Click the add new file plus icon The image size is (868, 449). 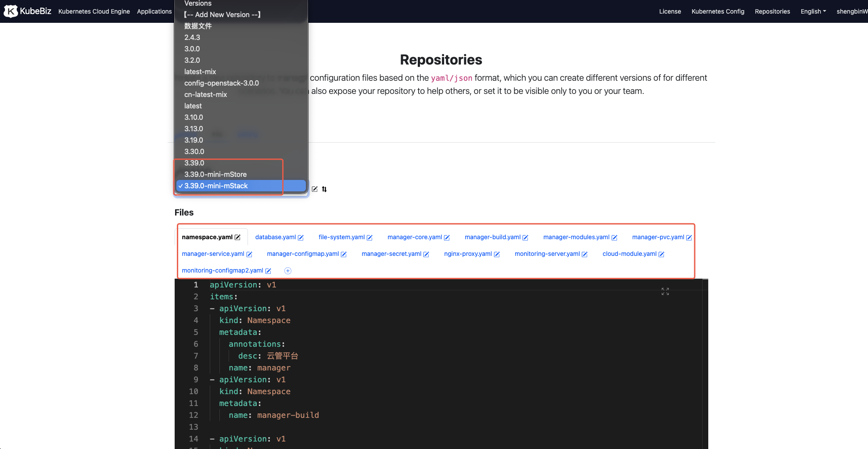click(288, 271)
